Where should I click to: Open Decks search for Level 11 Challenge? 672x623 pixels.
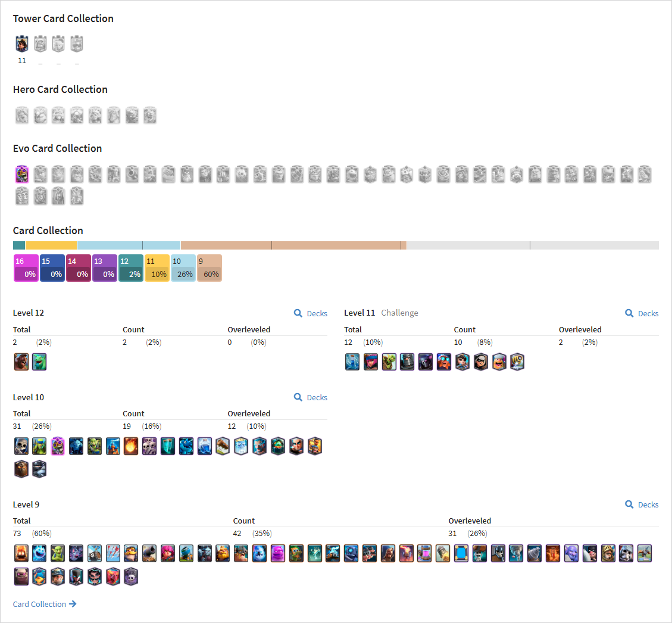click(642, 313)
